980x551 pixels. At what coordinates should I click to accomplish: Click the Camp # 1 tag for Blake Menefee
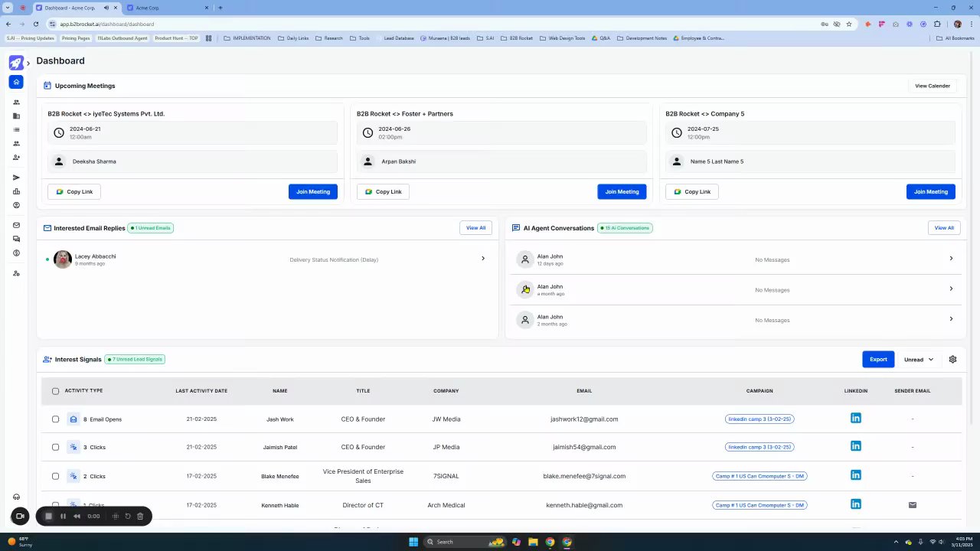point(759,476)
